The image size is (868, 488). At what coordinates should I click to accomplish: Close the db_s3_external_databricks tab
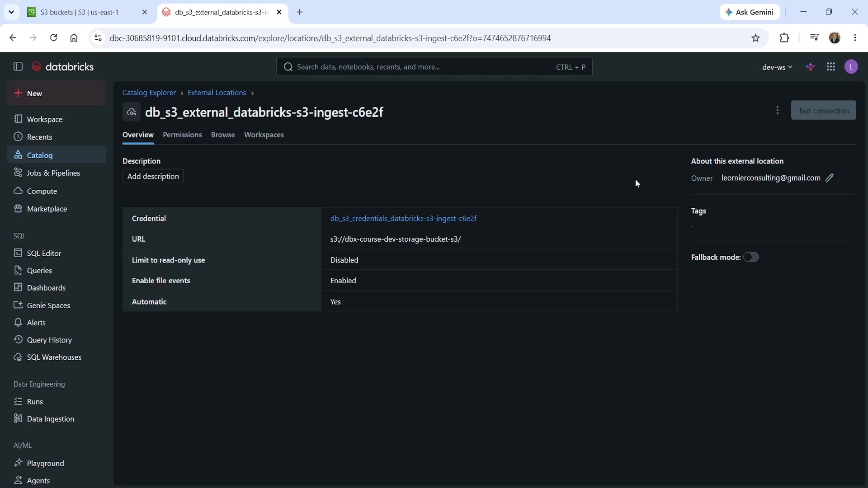pos(279,12)
